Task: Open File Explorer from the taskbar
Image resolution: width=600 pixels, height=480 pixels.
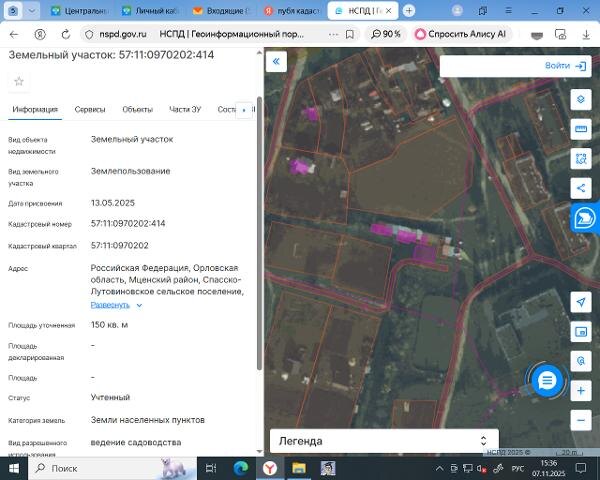Action: coord(299,468)
